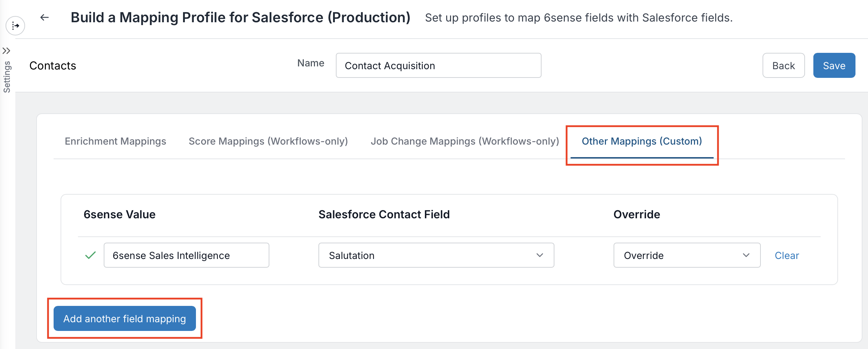This screenshot has width=868, height=349.
Task: Expand the Settings panel double chevron
Action: pos(6,51)
